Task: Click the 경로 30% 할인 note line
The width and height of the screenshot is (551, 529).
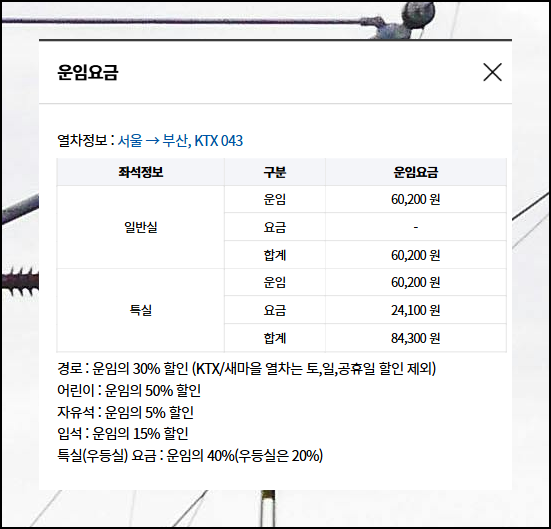Action: (247, 369)
